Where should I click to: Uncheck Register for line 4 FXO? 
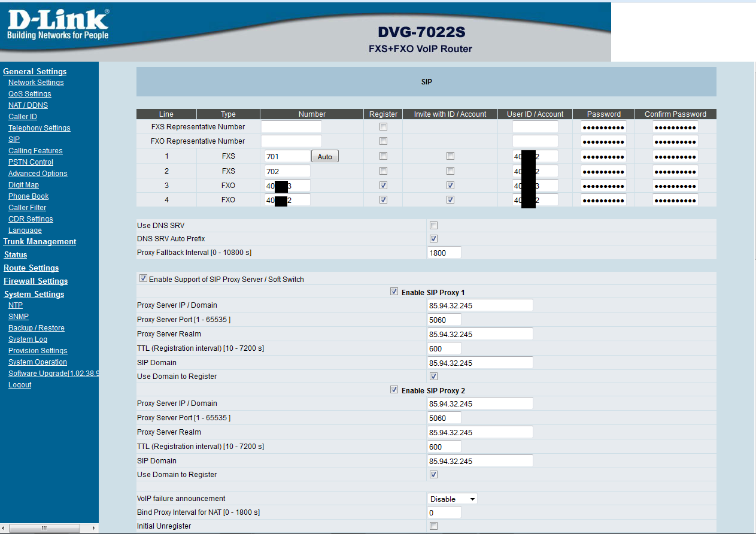(383, 199)
